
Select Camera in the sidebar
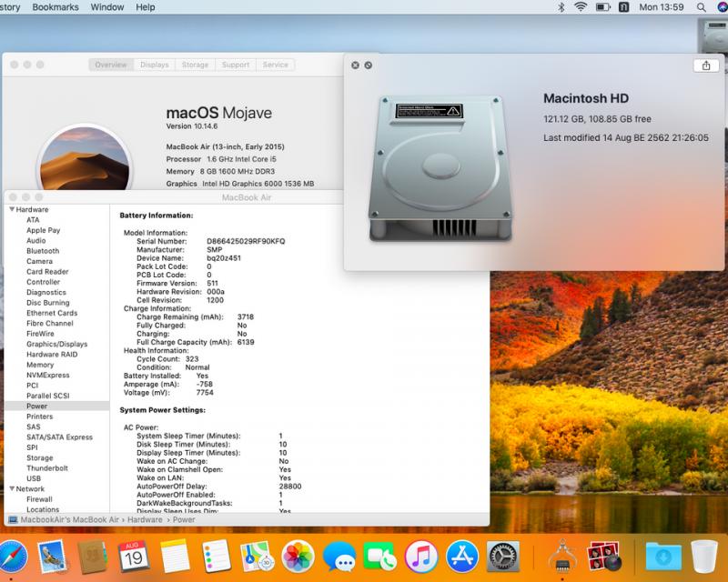coord(39,261)
